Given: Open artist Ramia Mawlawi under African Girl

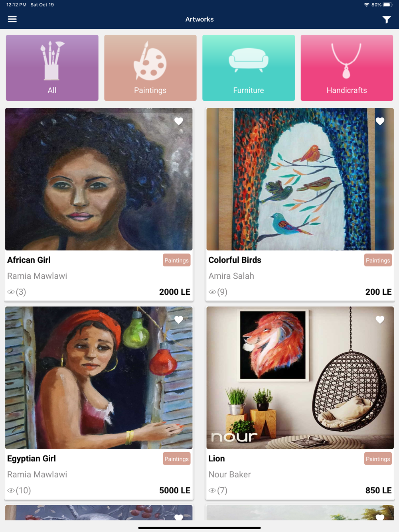Looking at the screenshot, I should click(37, 276).
